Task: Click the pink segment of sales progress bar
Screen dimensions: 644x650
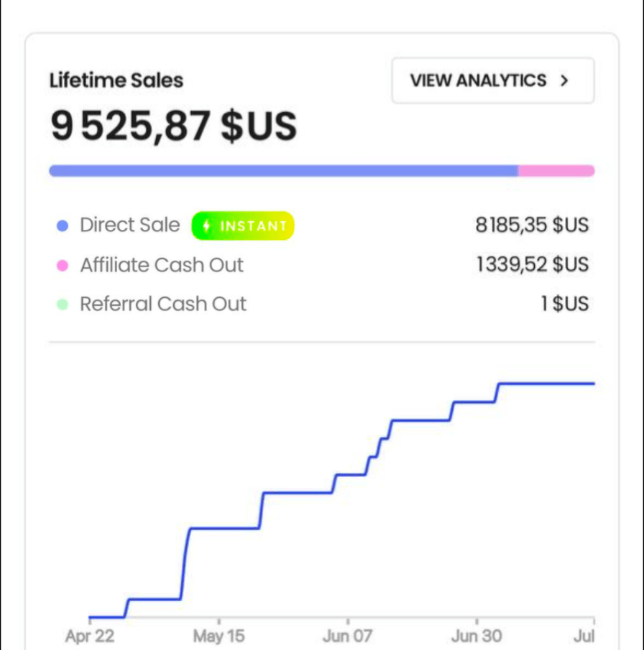Action: (556, 171)
